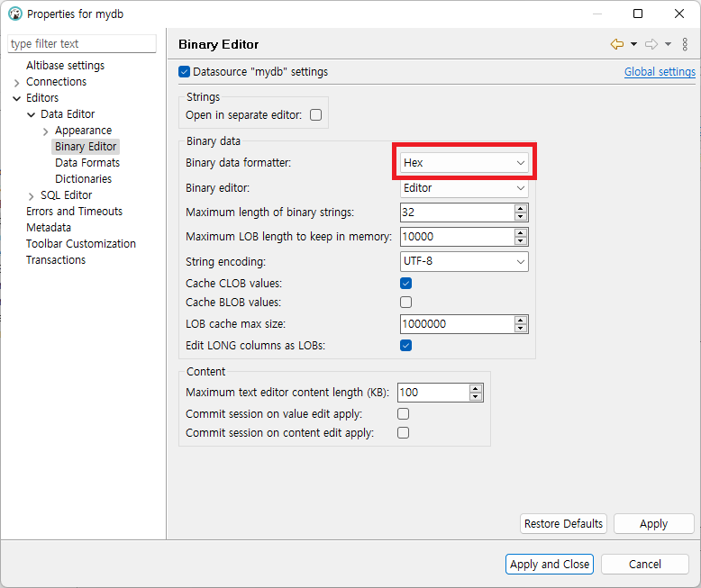Click the Restore Defaults button
Viewport: 701px width, 588px height.
[x=563, y=524]
